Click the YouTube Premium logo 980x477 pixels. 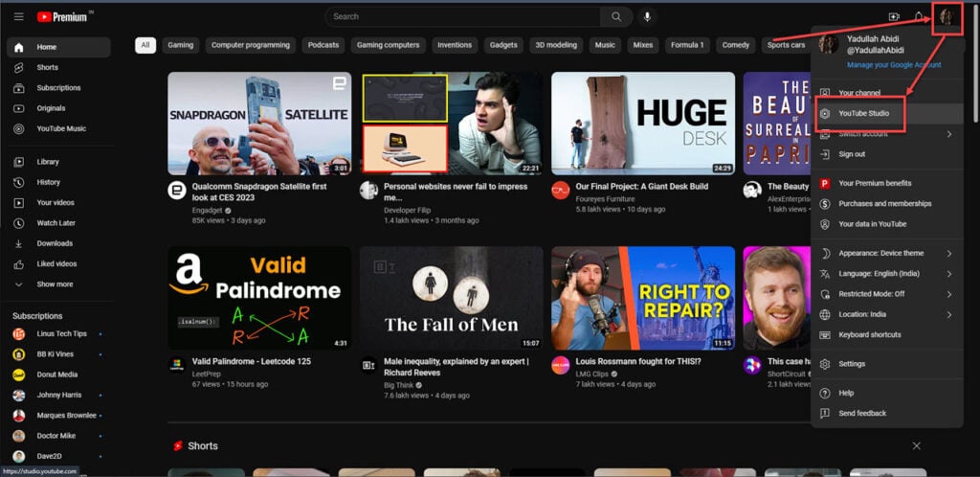point(62,17)
